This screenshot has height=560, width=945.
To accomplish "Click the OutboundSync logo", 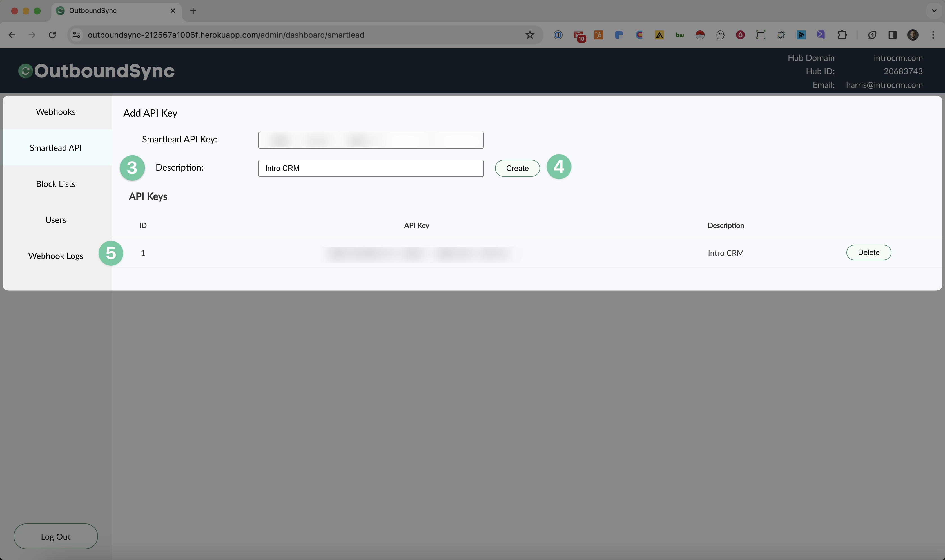I will coord(97,71).
